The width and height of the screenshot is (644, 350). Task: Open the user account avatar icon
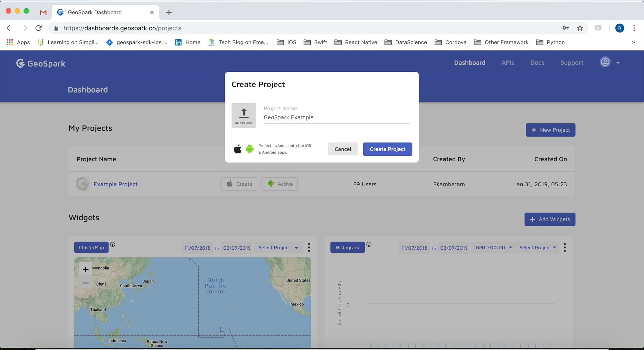[605, 62]
